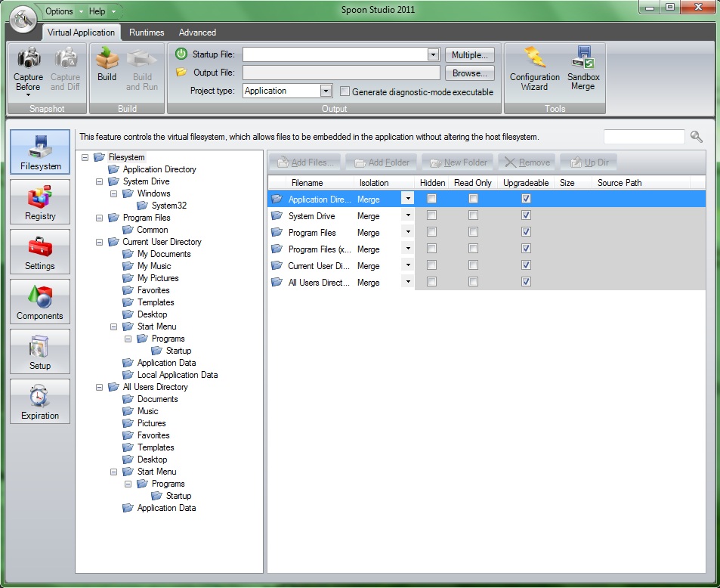Open the Startup File dropdown
The width and height of the screenshot is (720, 588).
click(433, 54)
